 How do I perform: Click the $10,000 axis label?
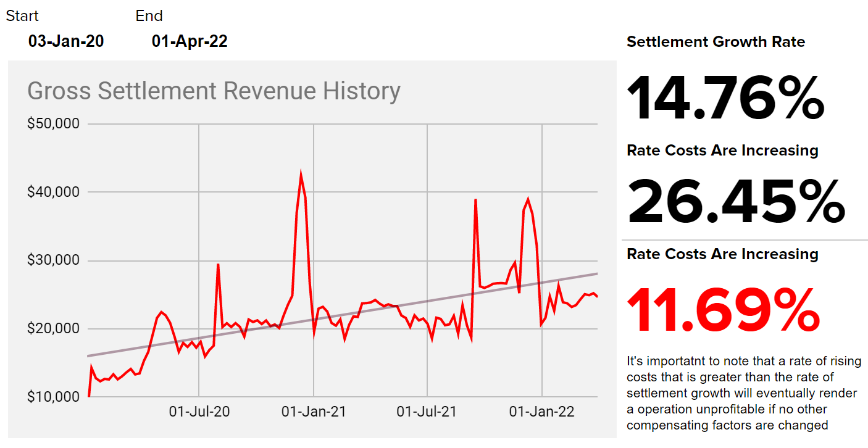(x=53, y=397)
